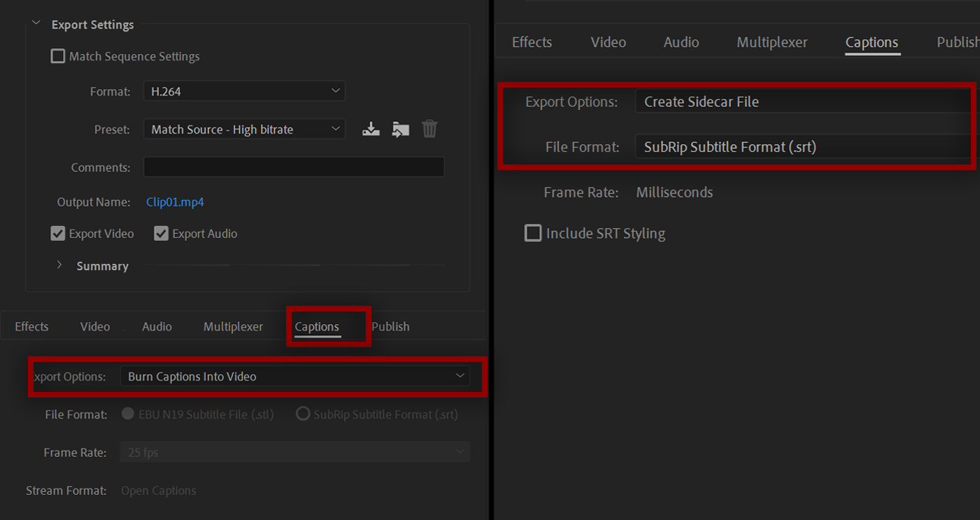Screen dimensions: 980x520
Task: Open the Export Options dropdown Burn Captions Into Video
Action: [x=294, y=376]
